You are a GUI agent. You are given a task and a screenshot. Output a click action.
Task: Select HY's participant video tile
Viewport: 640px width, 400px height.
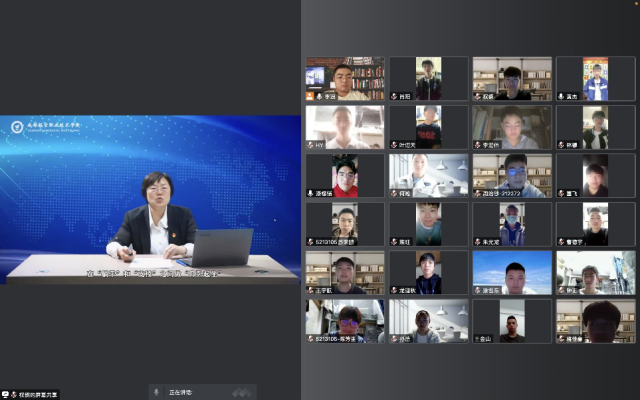click(344, 127)
